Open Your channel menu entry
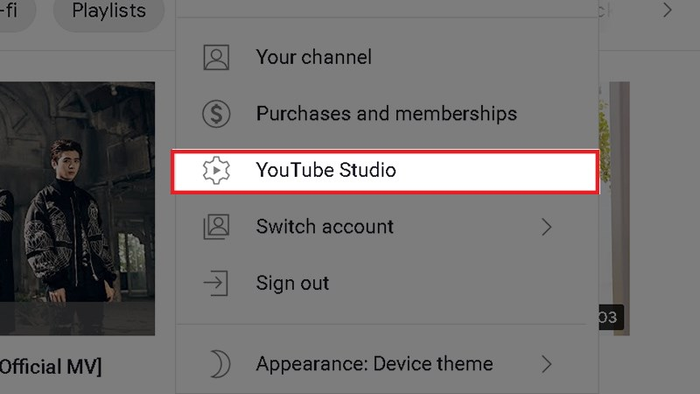Image resolution: width=700 pixels, height=394 pixels. click(387, 57)
